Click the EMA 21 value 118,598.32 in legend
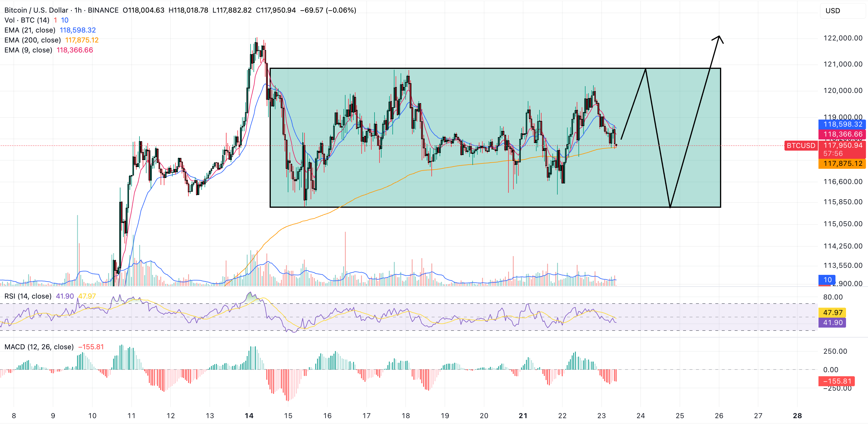Image resolution: width=868 pixels, height=424 pixels. (78, 30)
